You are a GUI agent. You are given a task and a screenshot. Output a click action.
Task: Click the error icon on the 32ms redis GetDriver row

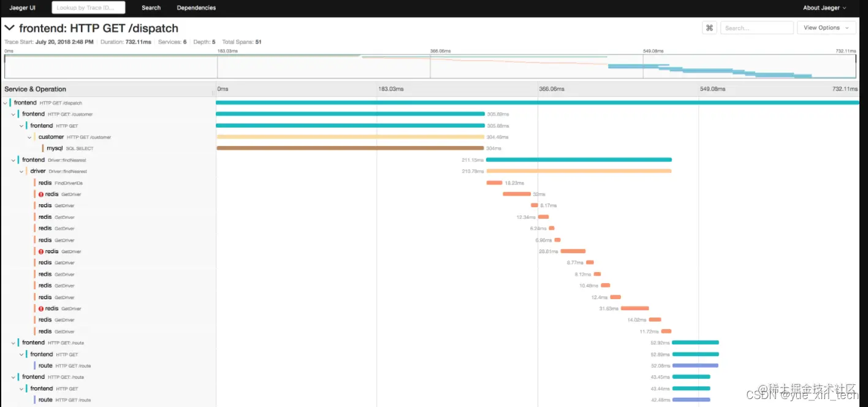tap(41, 194)
